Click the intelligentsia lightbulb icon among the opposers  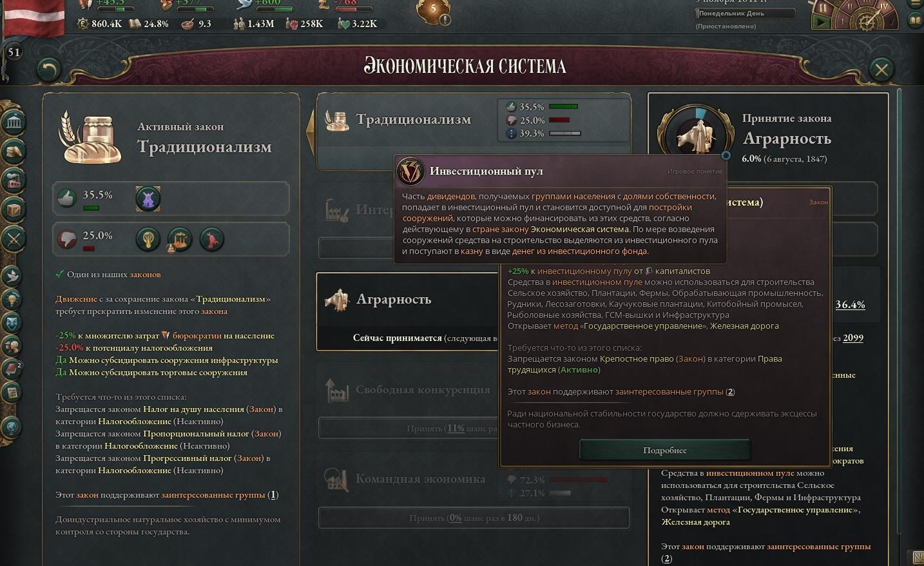(148, 239)
